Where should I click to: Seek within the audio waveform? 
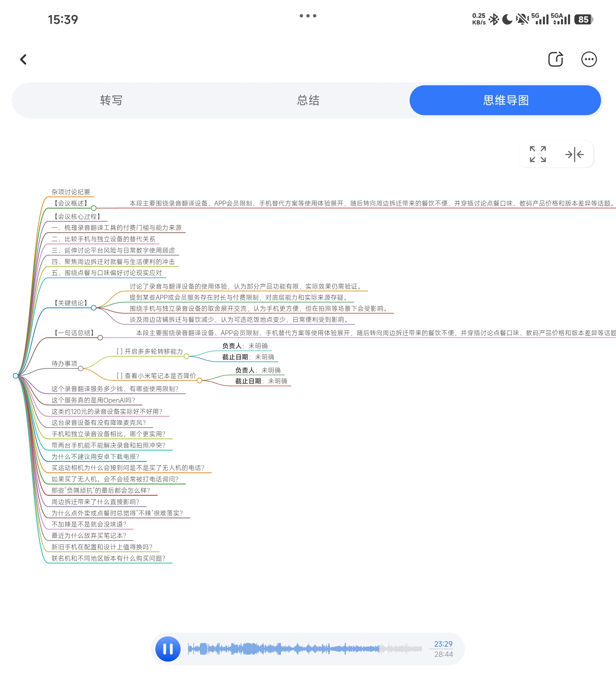click(305, 649)
